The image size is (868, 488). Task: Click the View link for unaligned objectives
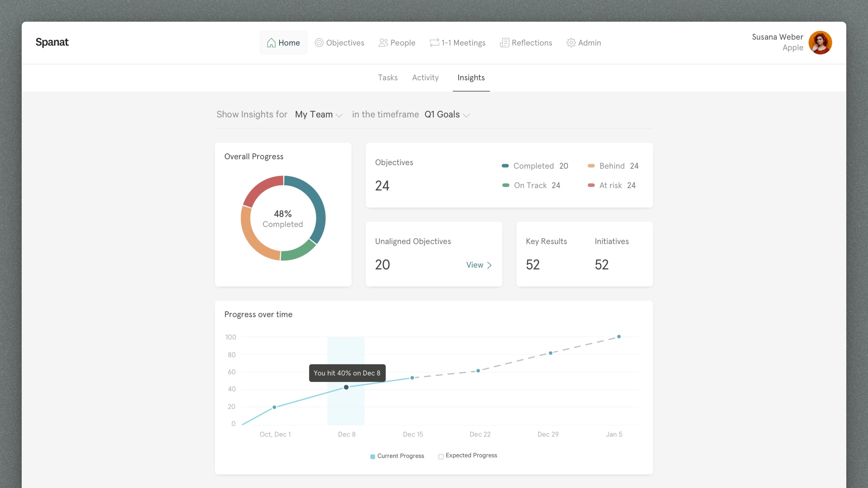pos(474,265)
